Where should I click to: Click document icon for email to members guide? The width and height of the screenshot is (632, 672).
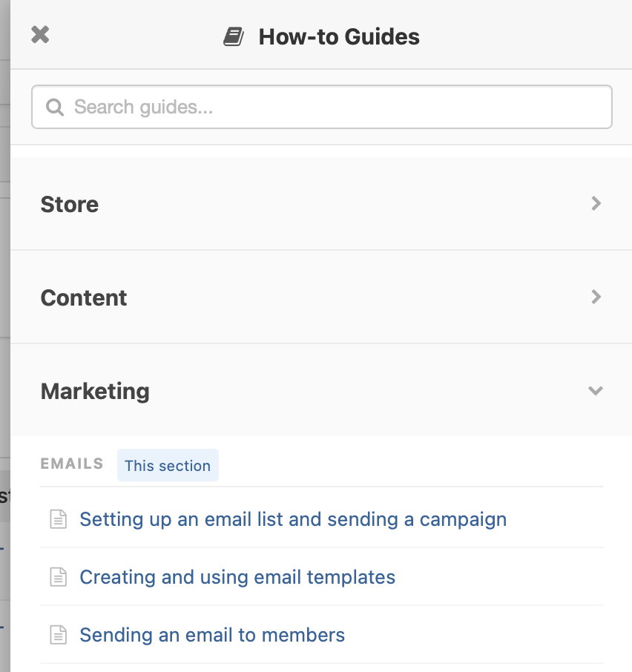(58, 635)
